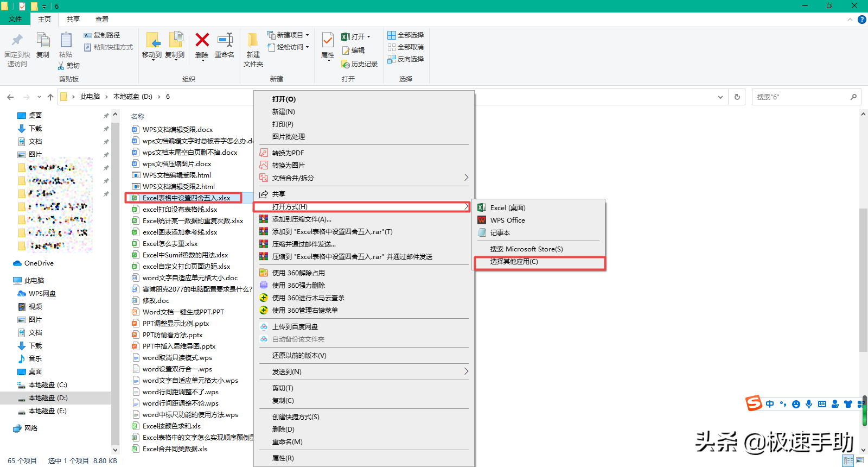Viewport: 868px width, 467px height.
Task: Click the 本地磁盘 (D:) breadcrumb segment
Action: (133, 97)
